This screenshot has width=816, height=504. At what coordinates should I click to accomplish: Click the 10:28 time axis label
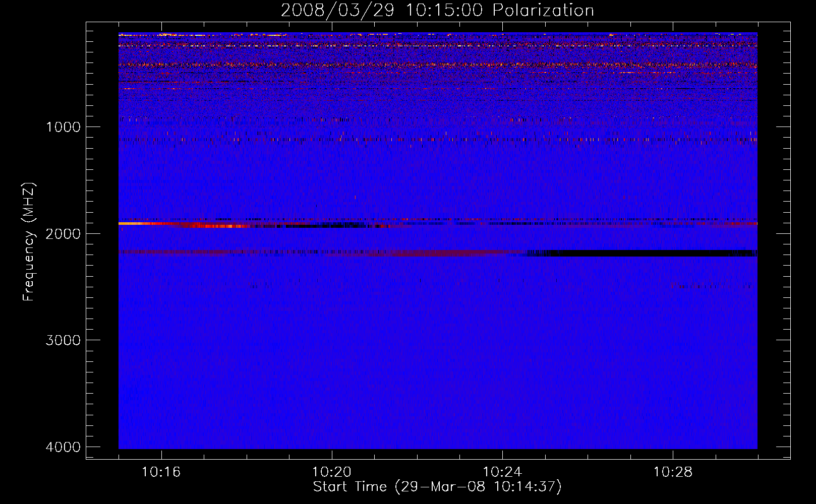(x=673, y=472)
